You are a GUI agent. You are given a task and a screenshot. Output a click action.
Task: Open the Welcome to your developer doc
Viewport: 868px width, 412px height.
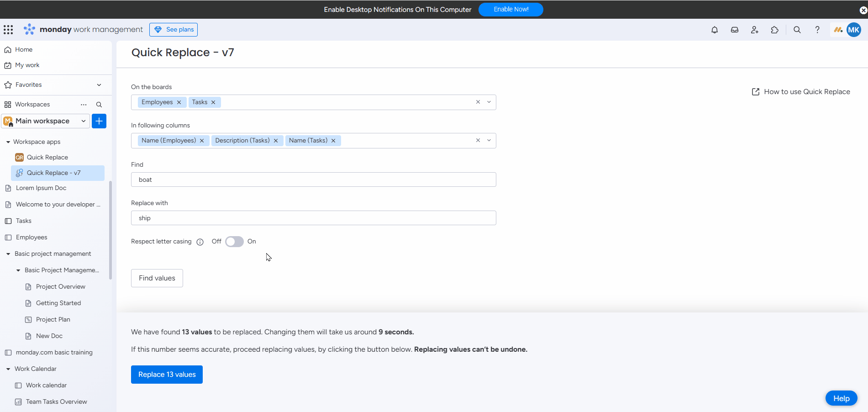(x=58, y=205)
